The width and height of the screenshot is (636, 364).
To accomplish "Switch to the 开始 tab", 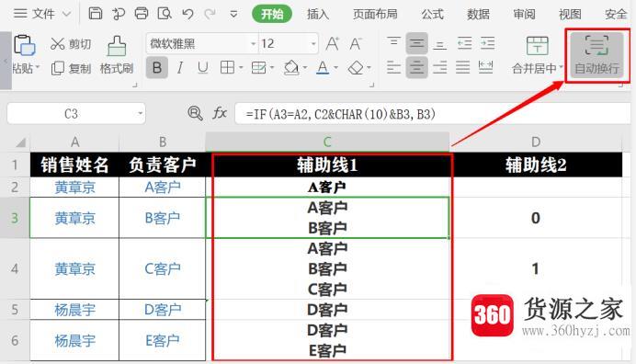I will [272, 14].
